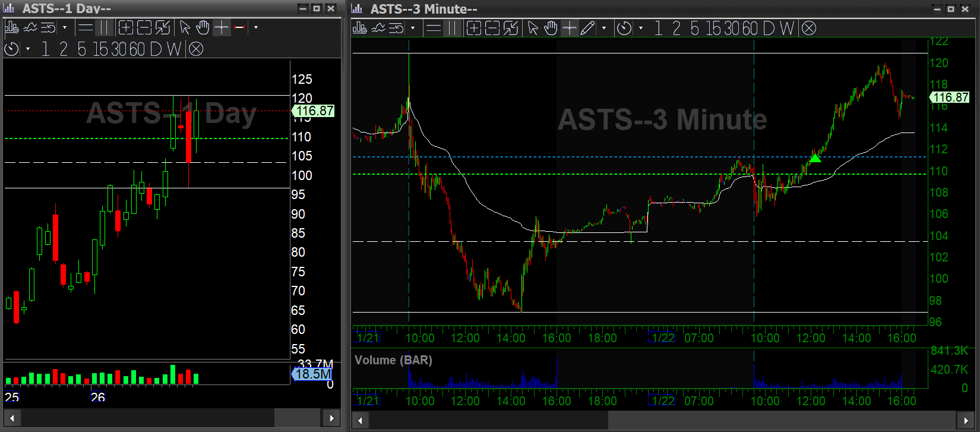Click the left scroll arrow under the 3 Minute chart
Image resolution: width=980 pixels, height=432 pixels.
tap(359, 421)
